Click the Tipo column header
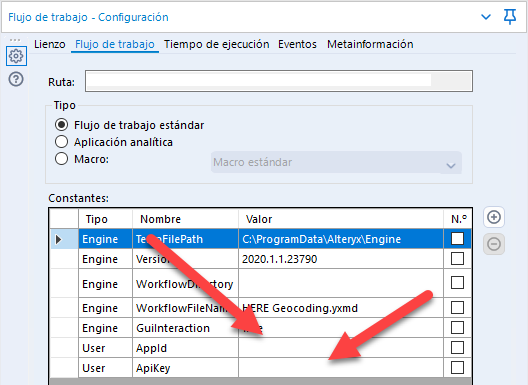 (x=105, y=219)
